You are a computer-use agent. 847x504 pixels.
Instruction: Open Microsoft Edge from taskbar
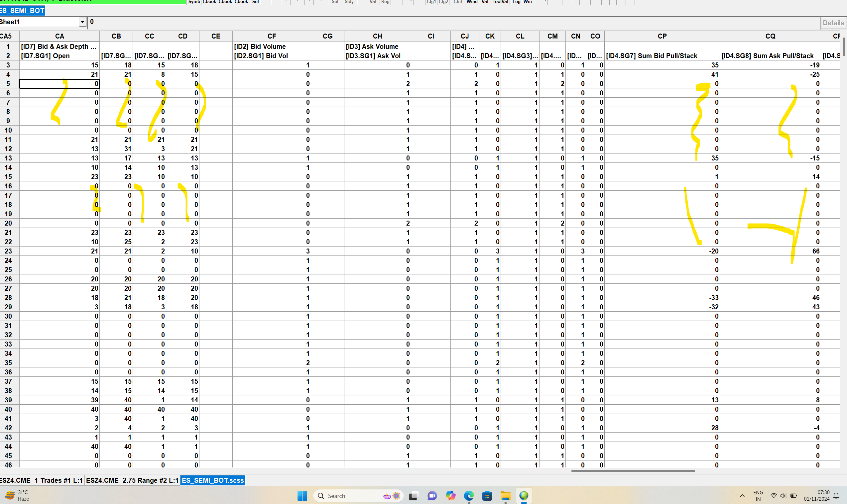(469, 496)
